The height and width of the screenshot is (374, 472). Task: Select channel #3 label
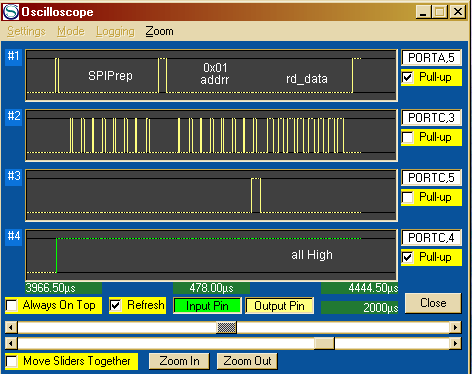[x=13, y=176]
